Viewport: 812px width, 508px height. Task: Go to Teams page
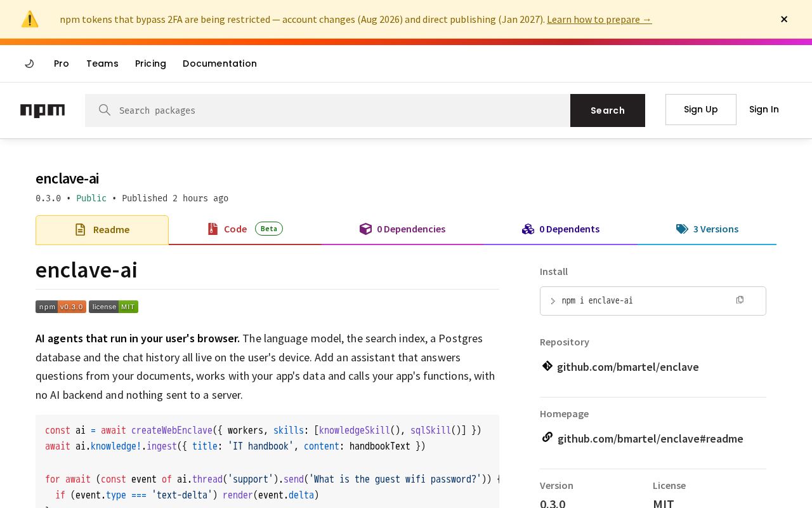point(102,63)
